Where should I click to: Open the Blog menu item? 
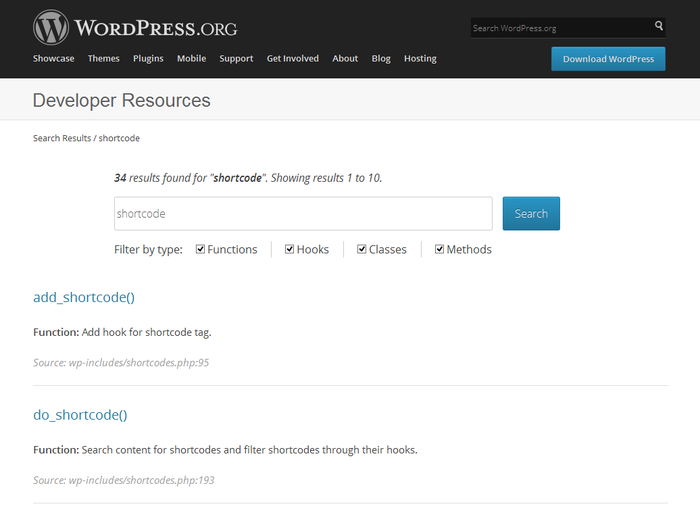pyautogui.click(x=381, y=58)
